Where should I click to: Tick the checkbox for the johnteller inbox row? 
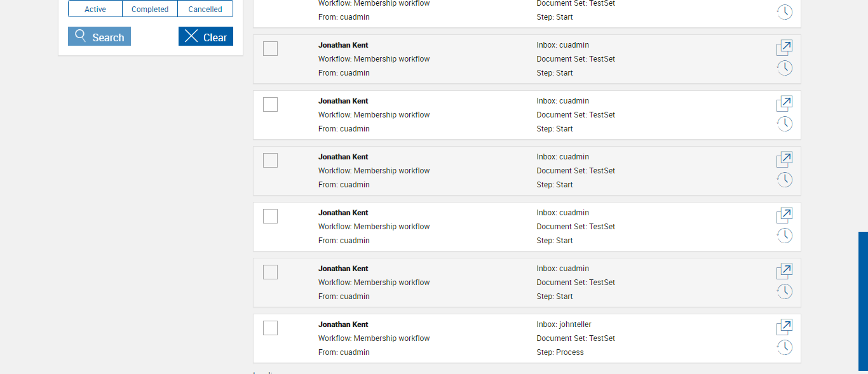270,328
